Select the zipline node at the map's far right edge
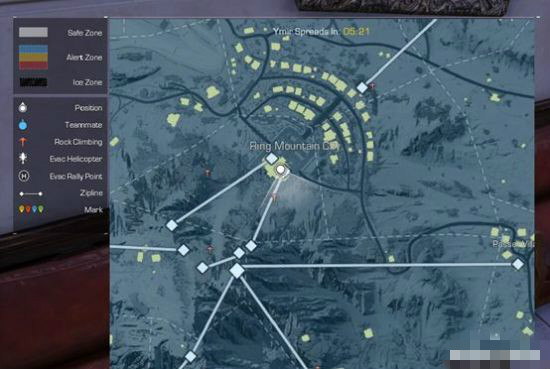Image resolution: width=550 pixels, height=369 pixels. [518, 264]
